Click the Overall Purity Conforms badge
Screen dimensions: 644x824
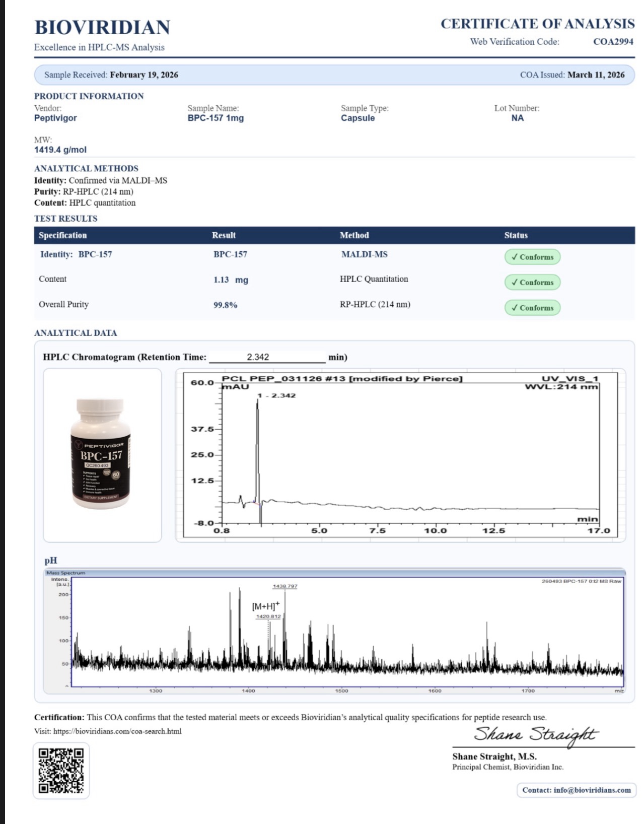point(532,308)
